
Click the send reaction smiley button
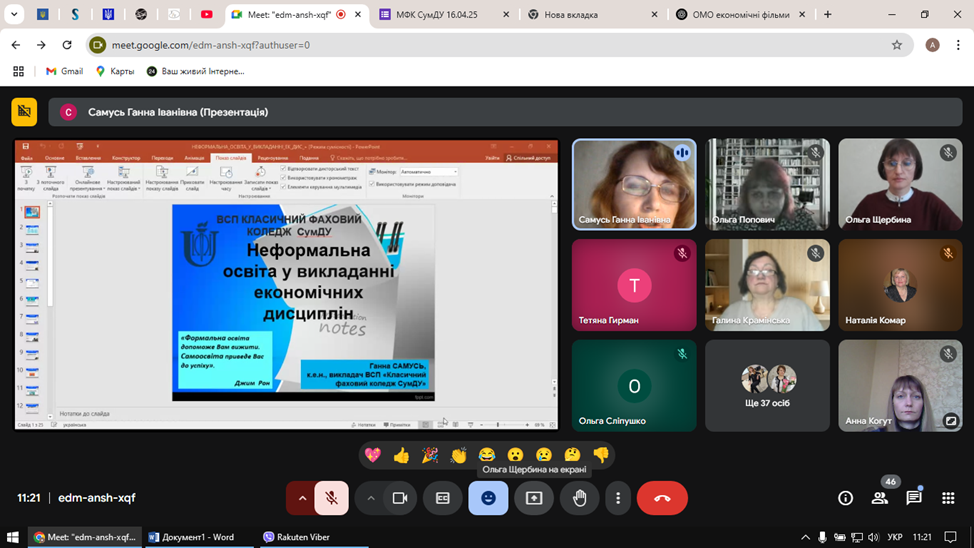(488, 498)
